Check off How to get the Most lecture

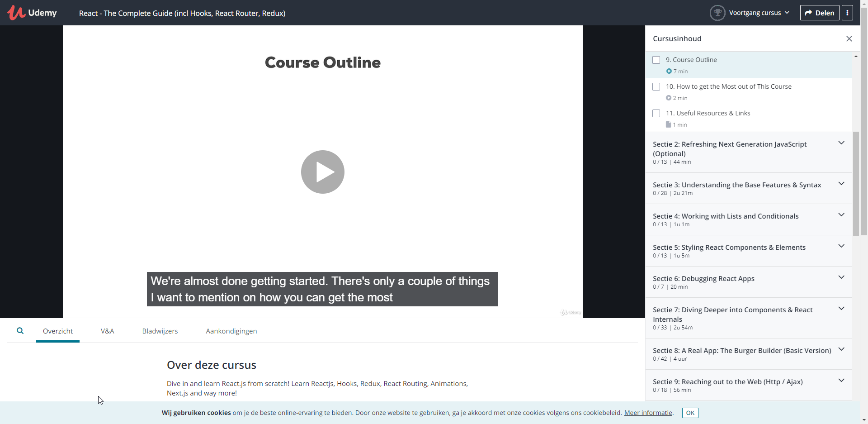[656, 86]
